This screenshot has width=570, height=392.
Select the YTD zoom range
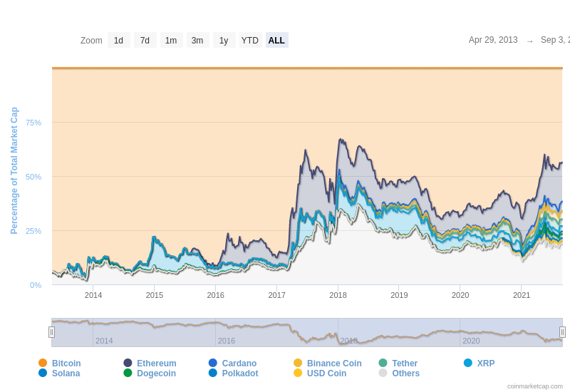tap(250, 40)
